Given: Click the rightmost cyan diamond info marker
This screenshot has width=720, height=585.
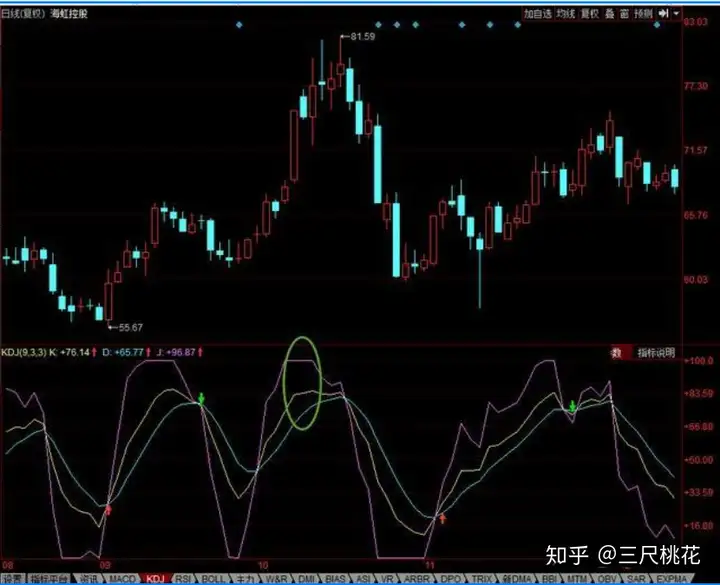Looking at the screenshot, I should [x=657, y=25].
